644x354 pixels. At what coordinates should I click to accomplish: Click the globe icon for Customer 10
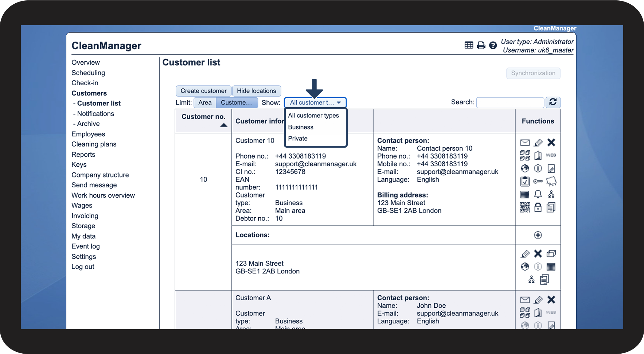click(525, 168)
